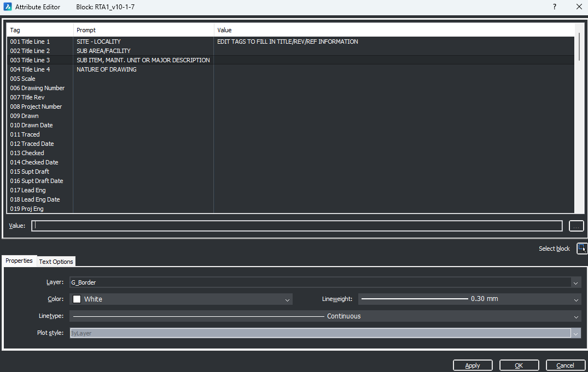Expand the Linetype dropdown showing Continuous
The image size is (588, 372).
[576, 316]
